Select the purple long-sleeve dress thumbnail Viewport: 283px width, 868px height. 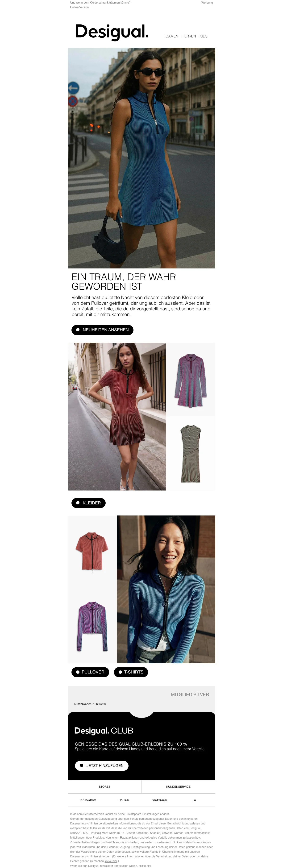tap(191, 380)
